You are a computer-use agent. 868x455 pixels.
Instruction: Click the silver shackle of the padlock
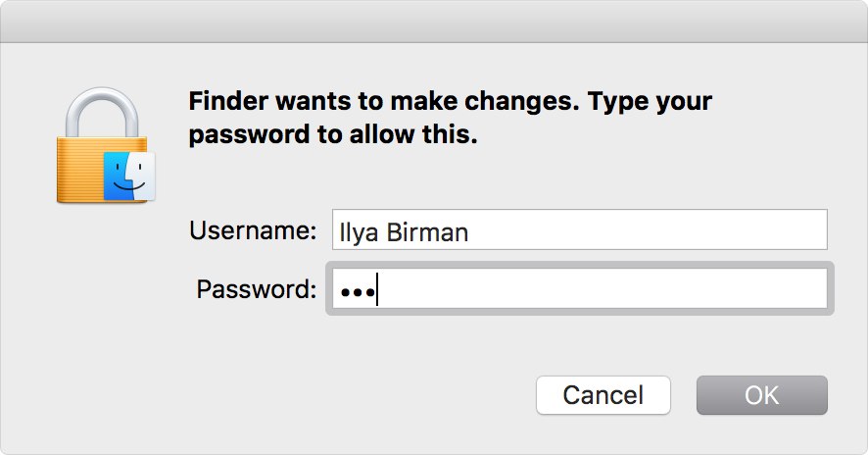click(x=102, y=113)
